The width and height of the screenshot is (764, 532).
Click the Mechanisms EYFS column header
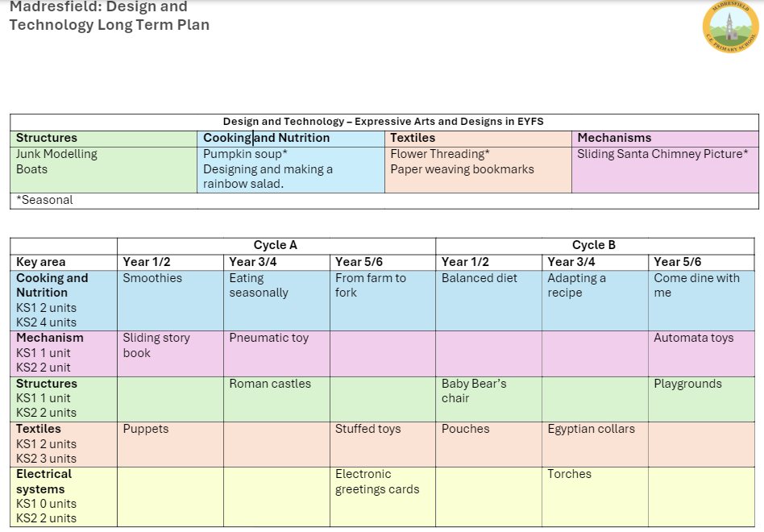point(614,138)
